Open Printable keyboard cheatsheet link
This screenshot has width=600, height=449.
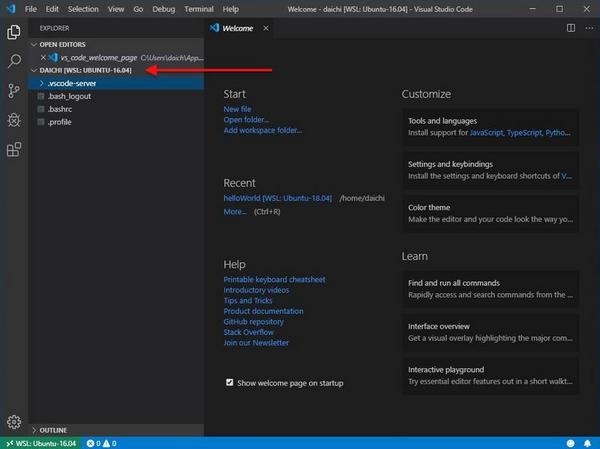(274, 279)
